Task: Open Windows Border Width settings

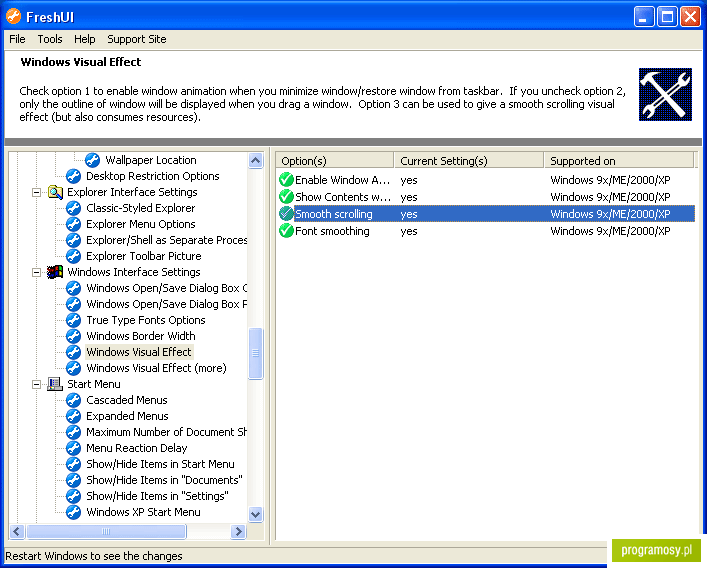Action: click(x=141, y=336)
